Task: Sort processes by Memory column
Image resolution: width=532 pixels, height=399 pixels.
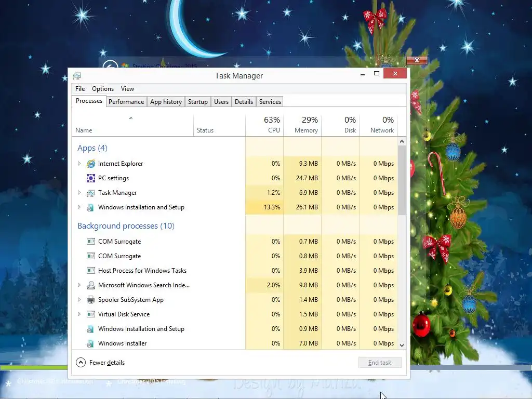Action: (302, 125)
